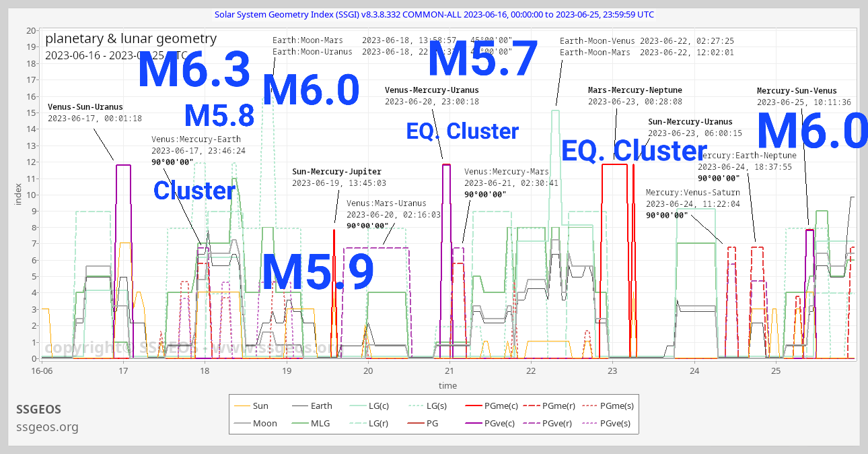Viewport: 868px width, 454px height.
Task: Click the 16-06 date tick on time axis
Action: pyautogui.click(x=42, y=371)
